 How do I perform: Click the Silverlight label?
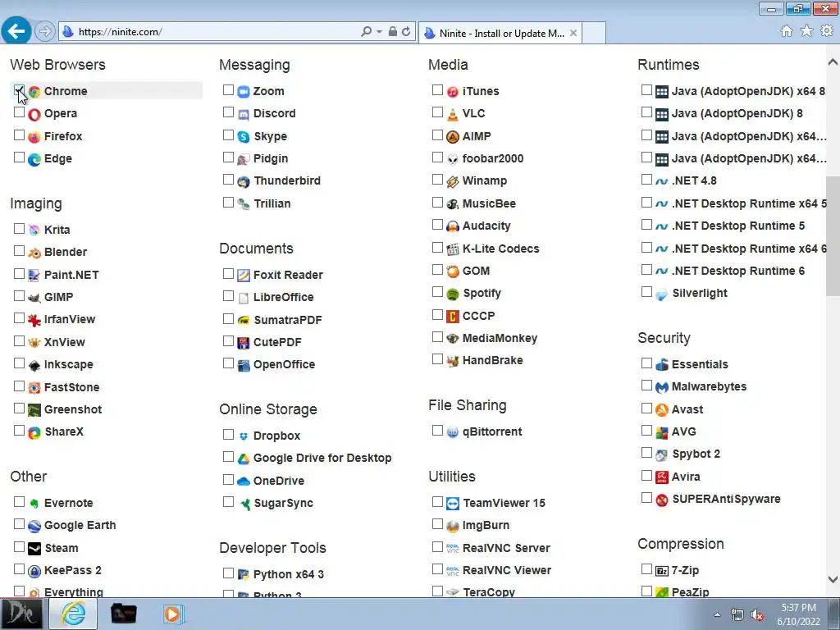tap(700, 293)
